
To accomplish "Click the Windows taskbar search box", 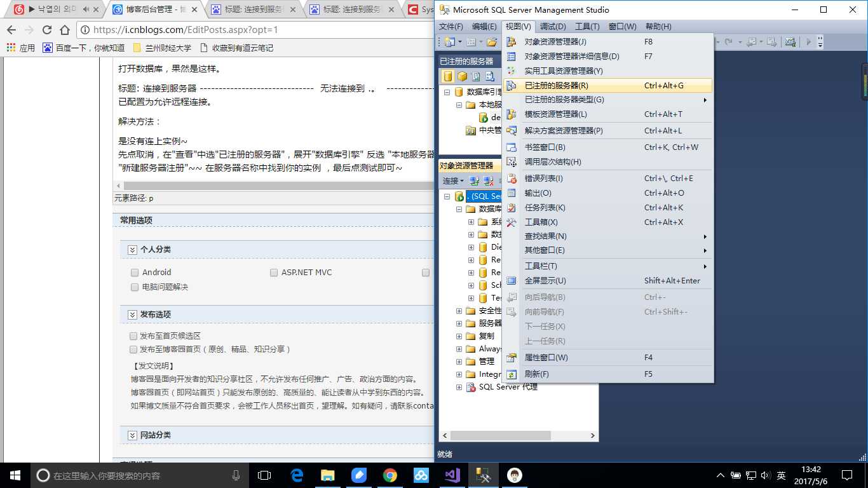I will [x=139, y=475].
